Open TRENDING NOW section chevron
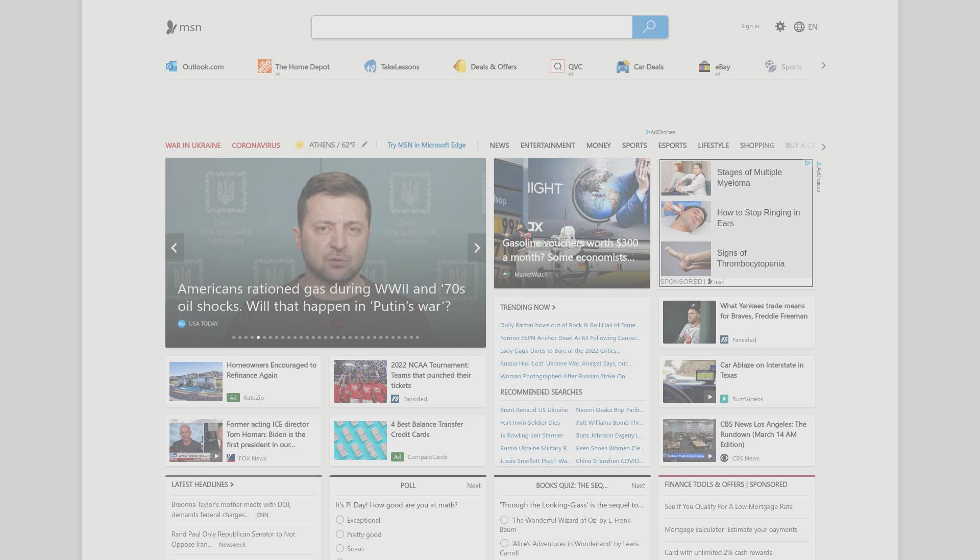This screenshot has width=980, height=560. [554, 307]
